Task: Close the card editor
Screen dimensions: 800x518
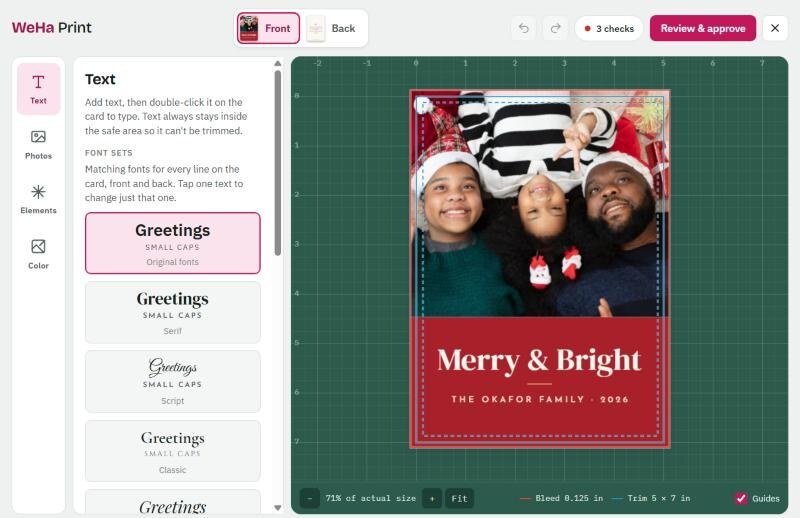Action: [774, 29]
